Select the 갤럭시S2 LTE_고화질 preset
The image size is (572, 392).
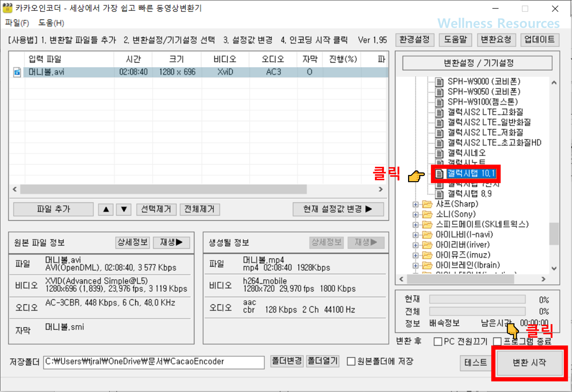coord(485,112)
